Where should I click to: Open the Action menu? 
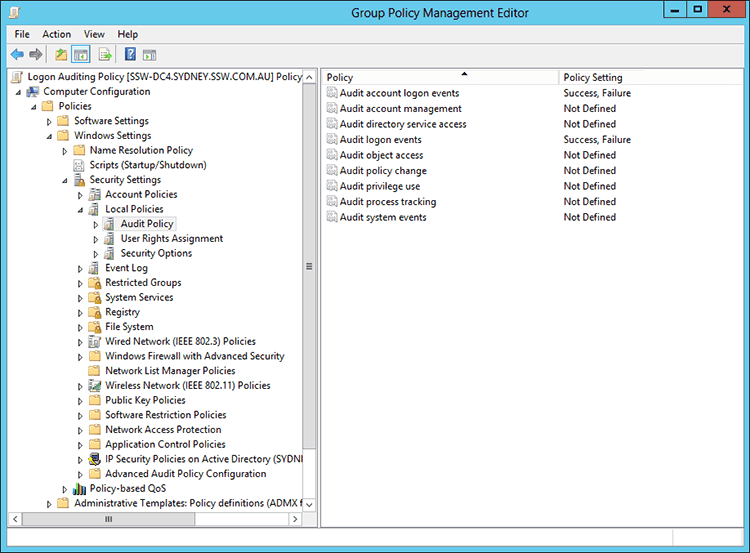click(56, 34)
